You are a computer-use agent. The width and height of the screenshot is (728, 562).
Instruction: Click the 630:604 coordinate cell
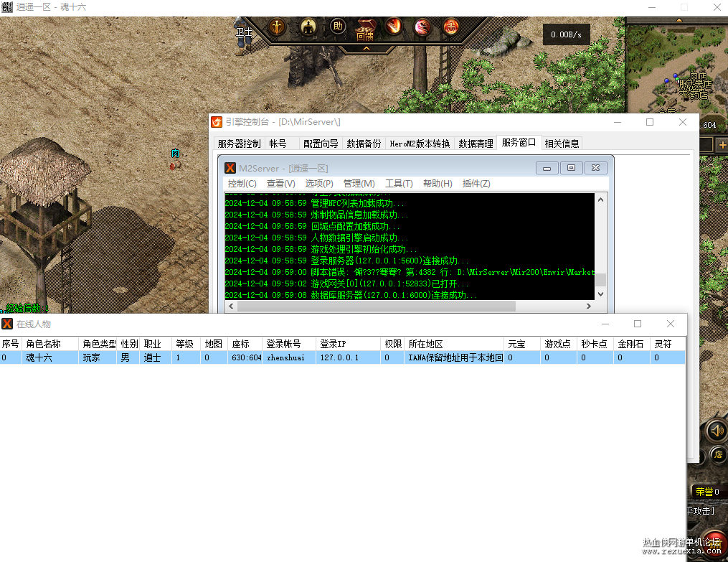pyautogui.click(x=245, y=357)
